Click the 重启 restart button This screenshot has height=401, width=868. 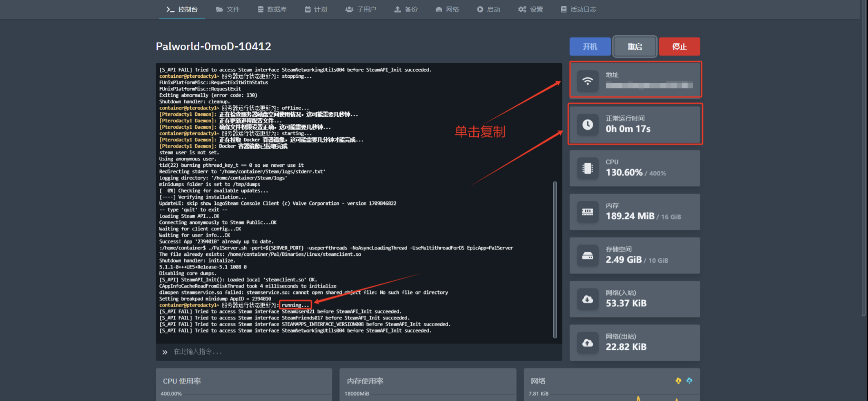click(635, 46)
